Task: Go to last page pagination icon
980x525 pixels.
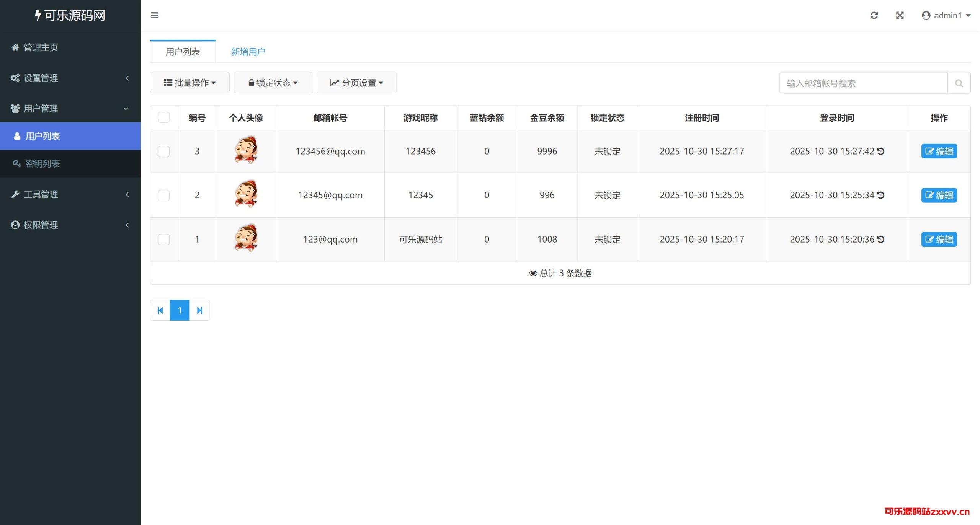Action: click(199, 310)
